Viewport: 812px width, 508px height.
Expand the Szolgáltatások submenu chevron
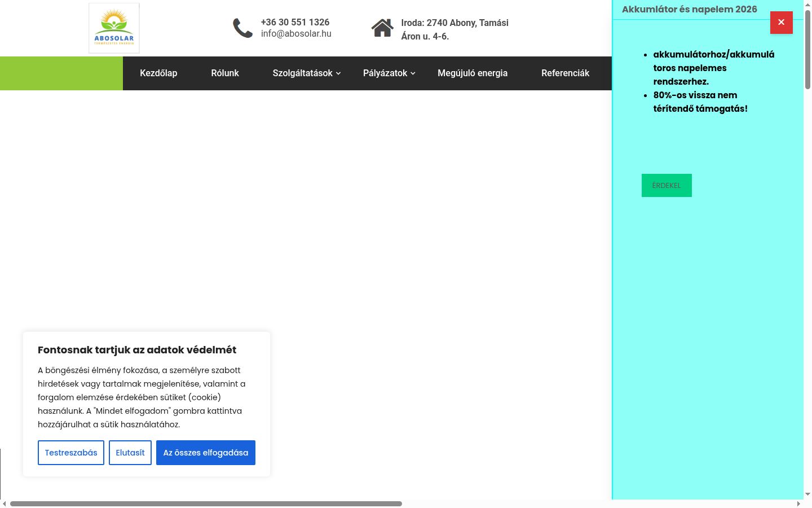click(x=338, y=73)
